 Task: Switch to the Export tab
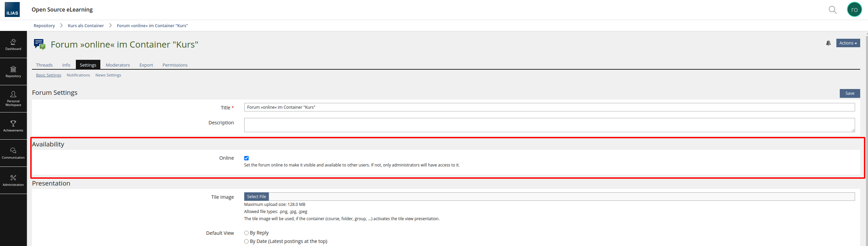[146, 65]
